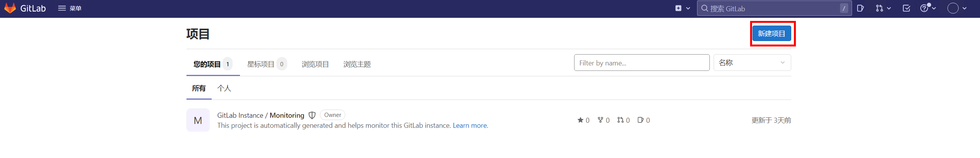Open the Issues icon in the navbar
This screenshot has height=158, width=980.
(860, 8)
